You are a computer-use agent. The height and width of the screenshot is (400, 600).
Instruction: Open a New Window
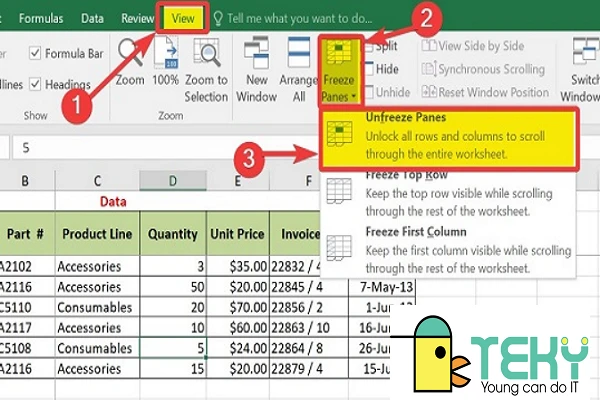pyautogui.click(x=256, y=70)
